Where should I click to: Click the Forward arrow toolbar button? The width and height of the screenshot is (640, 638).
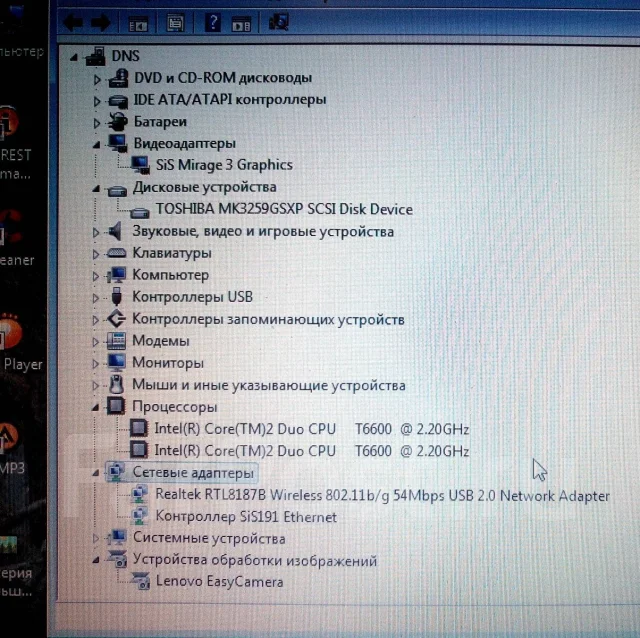click(x=100, y=22)
